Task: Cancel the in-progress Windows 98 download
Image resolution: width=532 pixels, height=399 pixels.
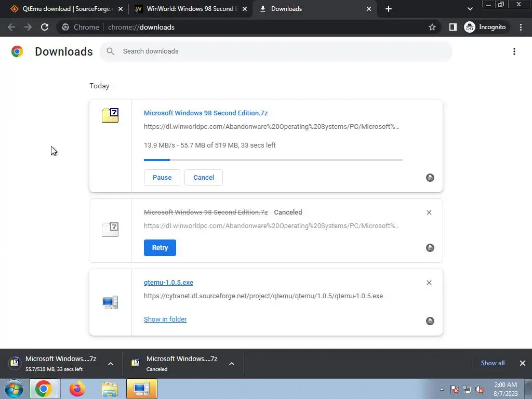Action: coord(204,178)
